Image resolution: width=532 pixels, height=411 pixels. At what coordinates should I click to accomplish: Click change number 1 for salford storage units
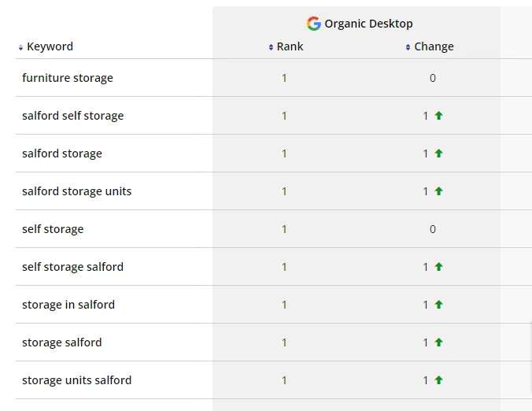point(426,191)
